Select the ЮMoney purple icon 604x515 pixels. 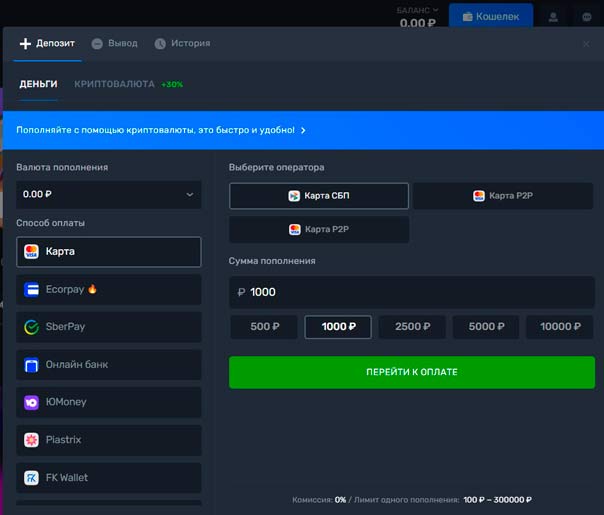pyautogui.click(x=32, y=402)
